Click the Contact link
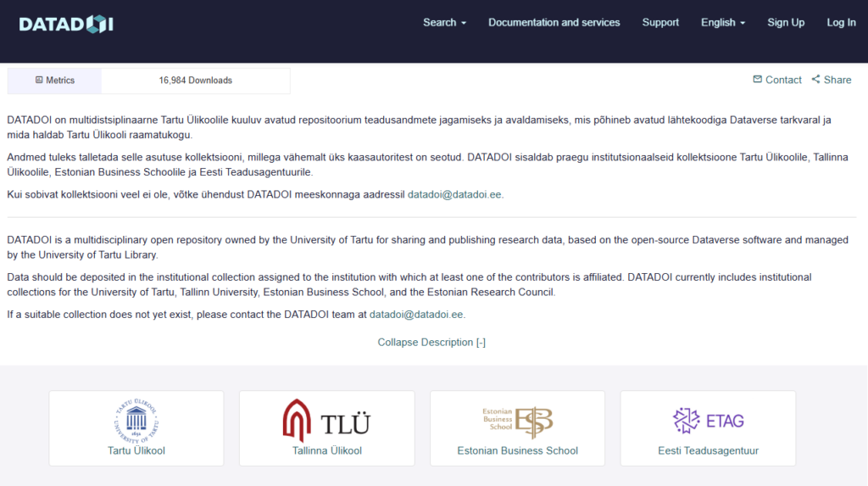Screen dimensions: 868x486 [x=777, y=80]
